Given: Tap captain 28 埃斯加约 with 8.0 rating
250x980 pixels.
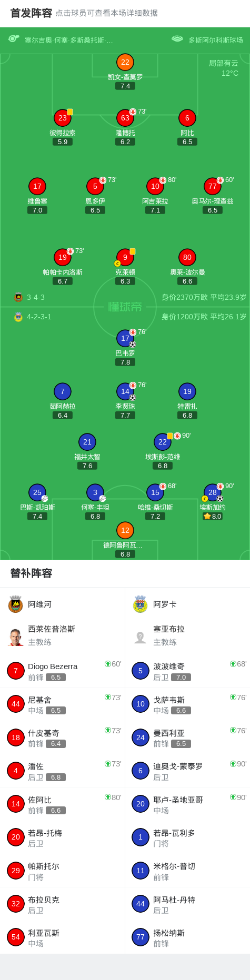Looking at the screenshot, I should tap(213, 492).
